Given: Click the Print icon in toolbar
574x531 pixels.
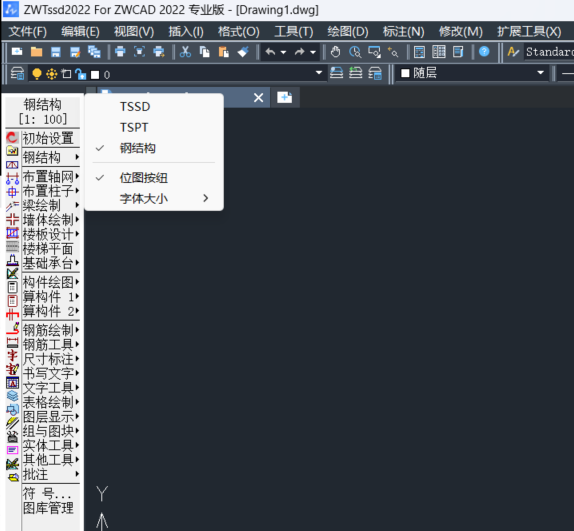Looking at the screenshot, I should (120, 52).
